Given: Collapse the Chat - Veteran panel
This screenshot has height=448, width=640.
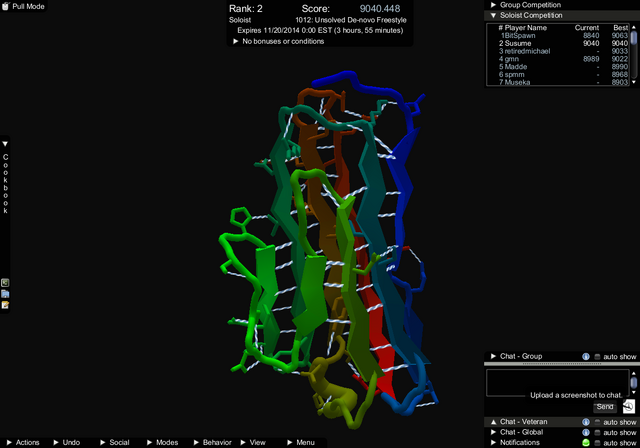Looking at the screenshot, I should click(493, 422).
